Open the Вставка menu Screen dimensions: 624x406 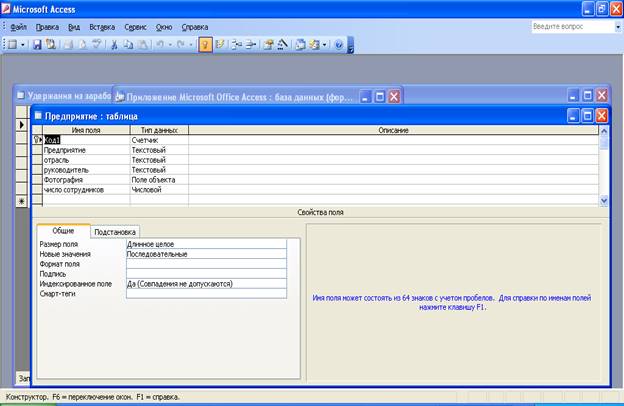coord(101,27)
